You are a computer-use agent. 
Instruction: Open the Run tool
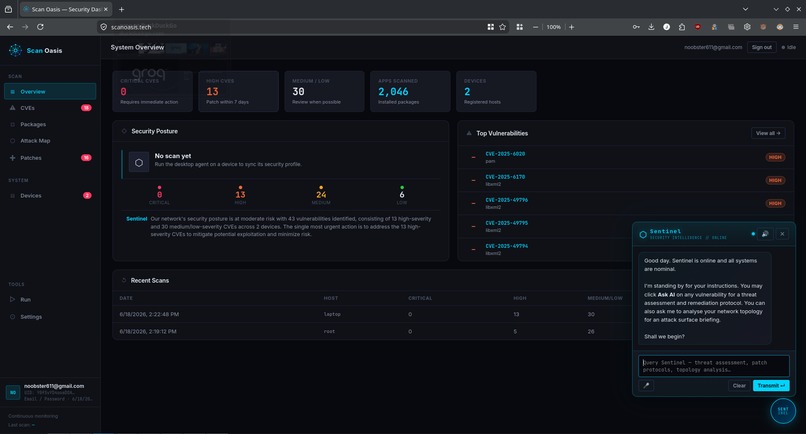[x=50, y=299]
